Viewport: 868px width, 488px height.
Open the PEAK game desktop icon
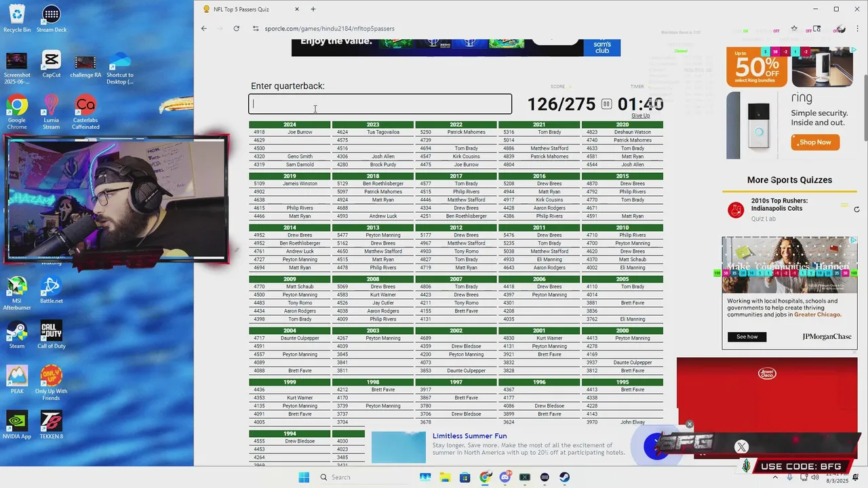pos(17,380)
